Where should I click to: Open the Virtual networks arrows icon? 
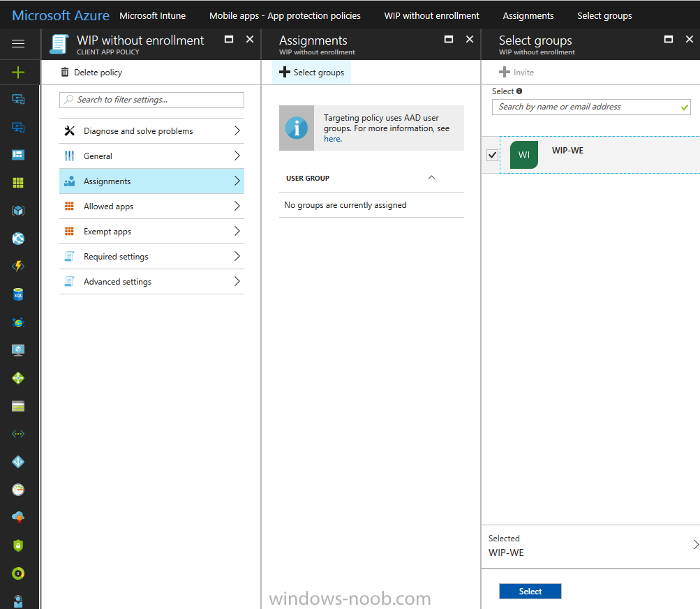18,434
